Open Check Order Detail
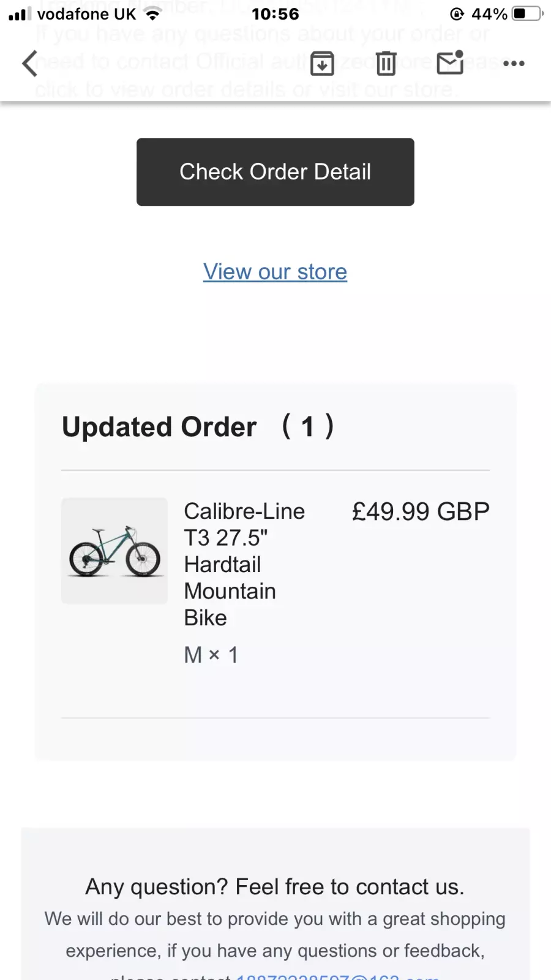This screenshot has width=551, height=980. [275, 171]
